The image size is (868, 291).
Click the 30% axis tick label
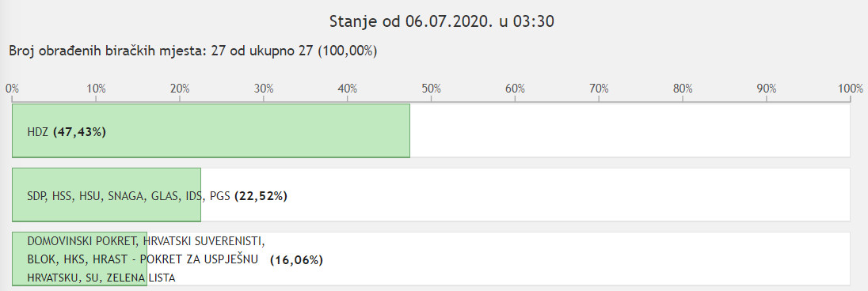(264, 89)
